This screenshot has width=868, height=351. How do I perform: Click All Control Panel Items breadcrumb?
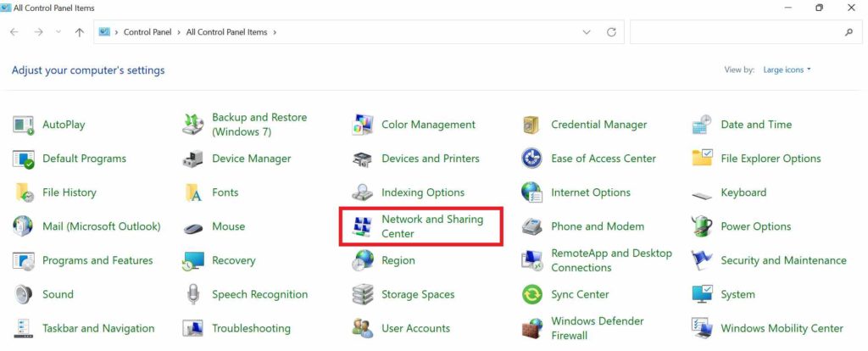[227, 32]
